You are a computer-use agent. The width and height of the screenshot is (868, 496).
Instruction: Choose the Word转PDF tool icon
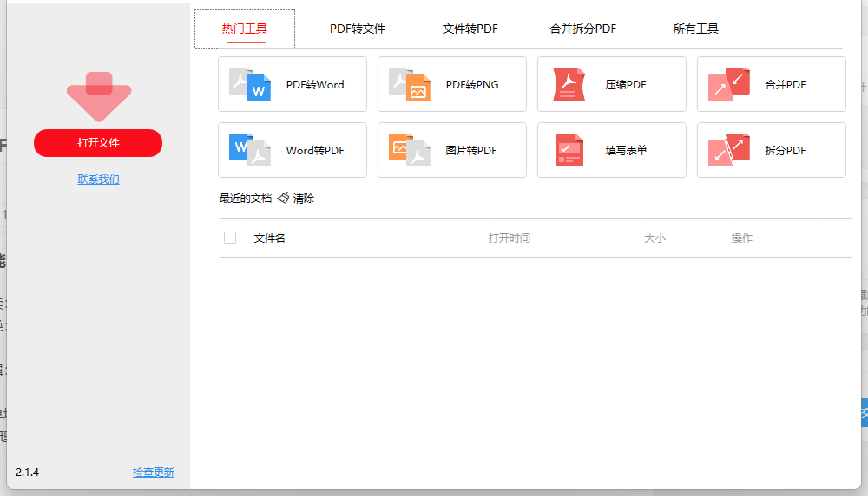(250, 150)
